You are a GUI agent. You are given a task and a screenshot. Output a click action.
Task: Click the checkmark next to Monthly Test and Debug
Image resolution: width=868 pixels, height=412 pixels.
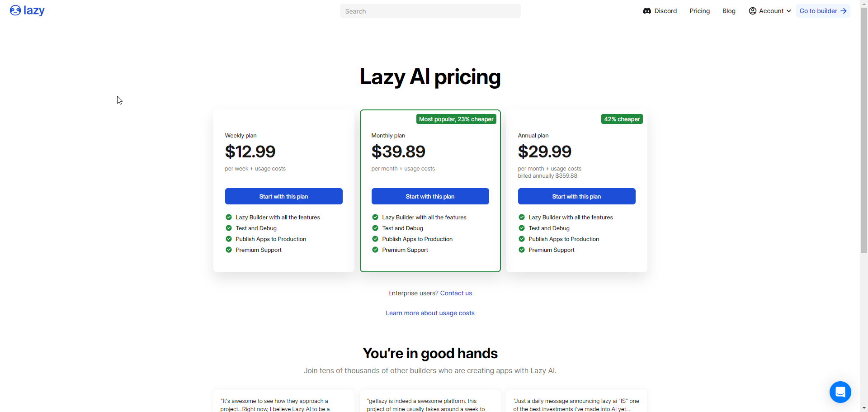point(375,228)
